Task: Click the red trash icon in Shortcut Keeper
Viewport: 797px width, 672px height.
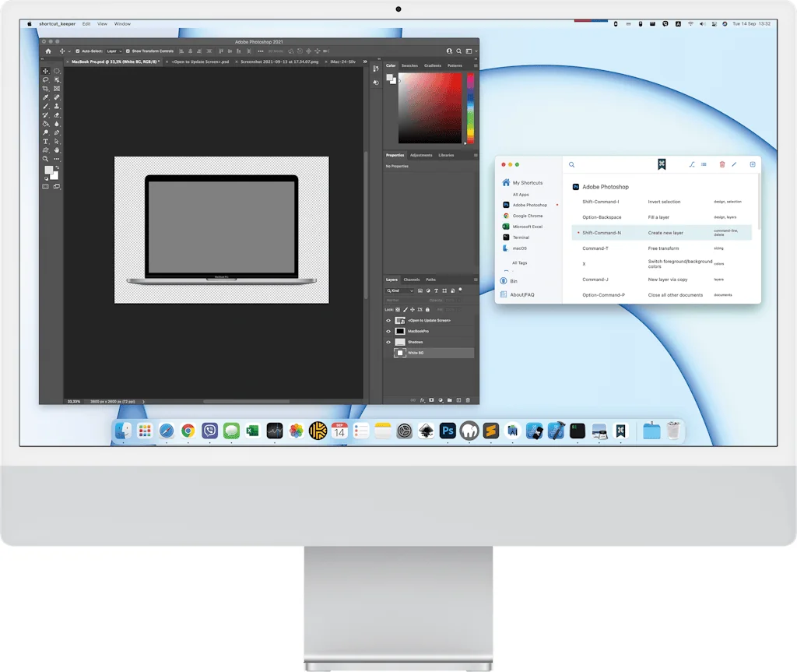Action: [722, 164]
